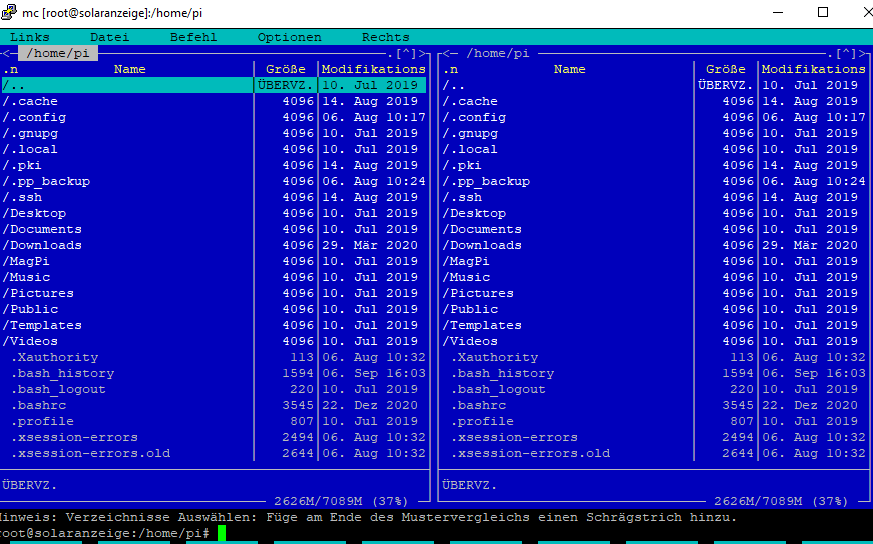Screen dimensions: 873x544
Task: Toggle the sort order indicator in right panel
Action: click(x=449, y=69)
